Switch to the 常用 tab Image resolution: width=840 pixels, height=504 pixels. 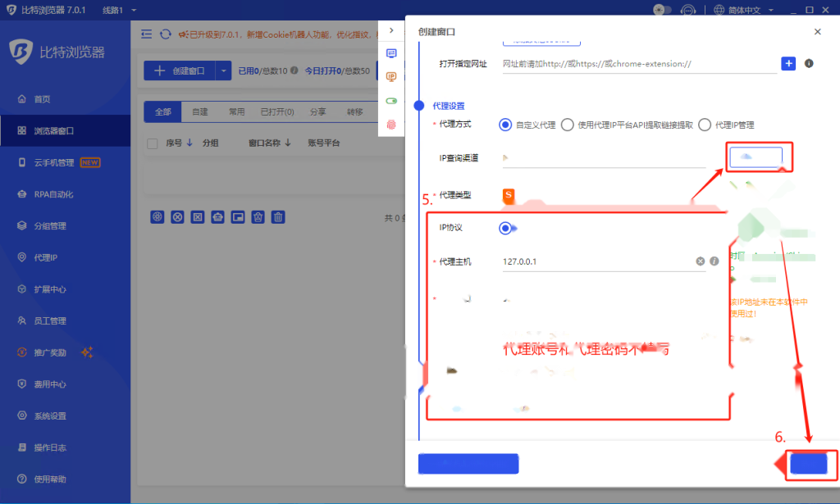(236, 111)
